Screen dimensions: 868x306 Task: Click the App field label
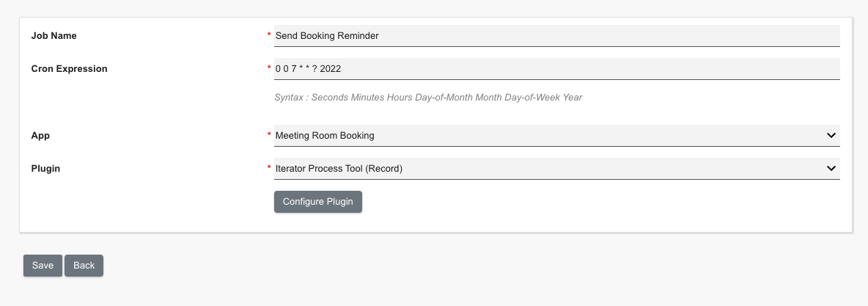pos(40,136)
